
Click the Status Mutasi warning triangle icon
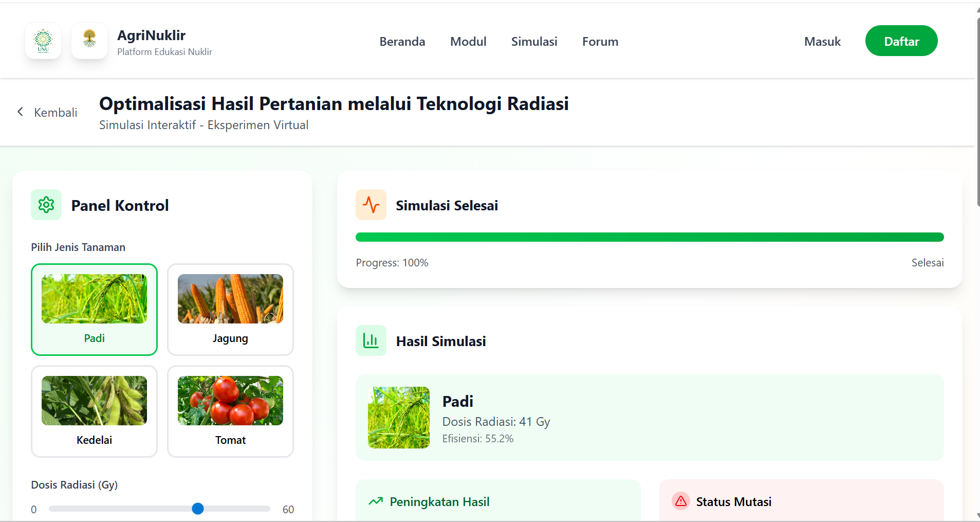681,501
